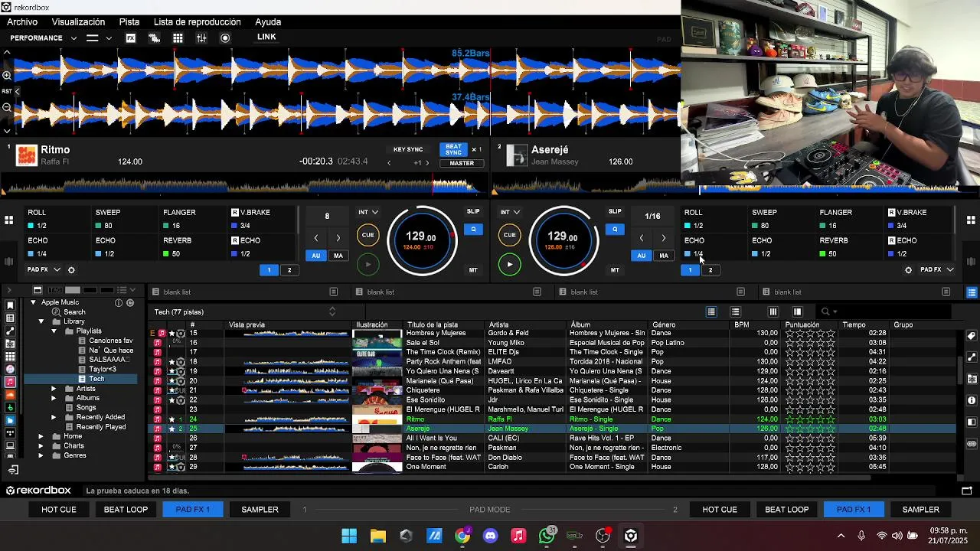Click Apple Music refresh icon in tree

tap(130, 302)
